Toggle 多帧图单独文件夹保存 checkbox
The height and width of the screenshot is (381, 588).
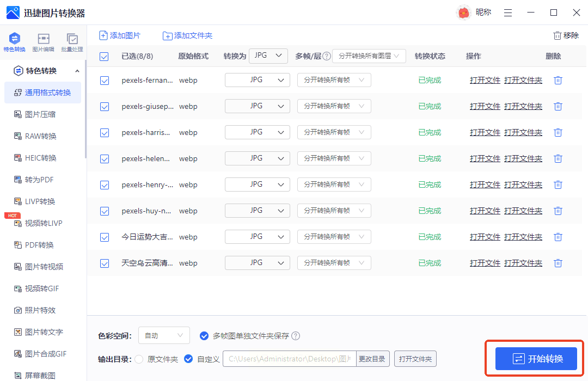point(204,336)
